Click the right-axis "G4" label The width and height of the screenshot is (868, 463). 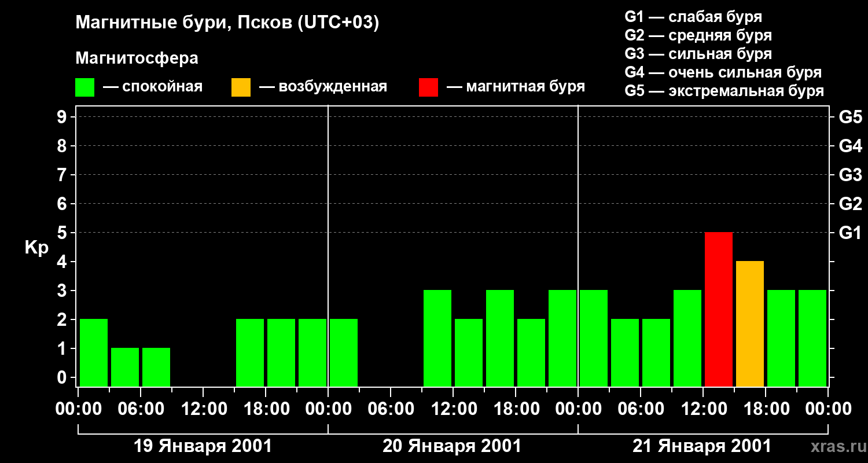(850, 146)
